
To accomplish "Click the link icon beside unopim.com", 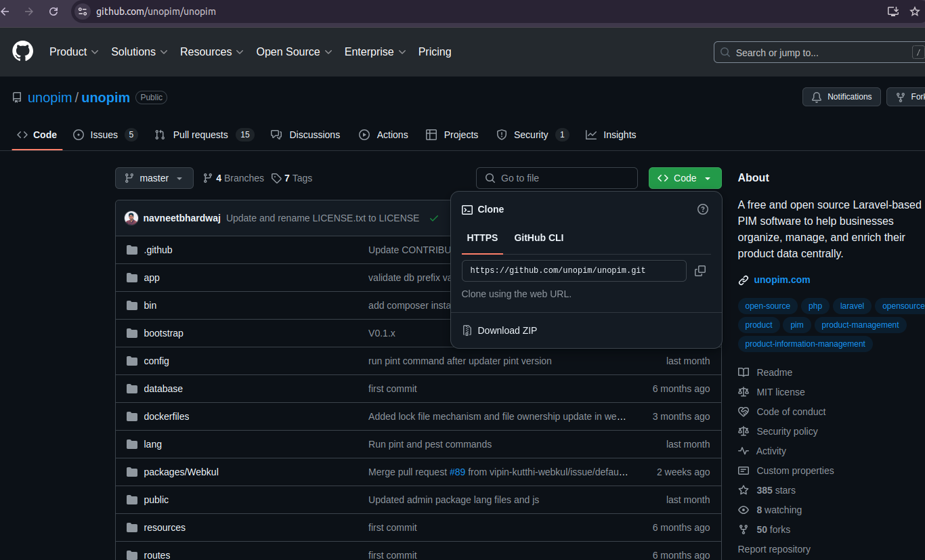I will [x=744, y=280].
